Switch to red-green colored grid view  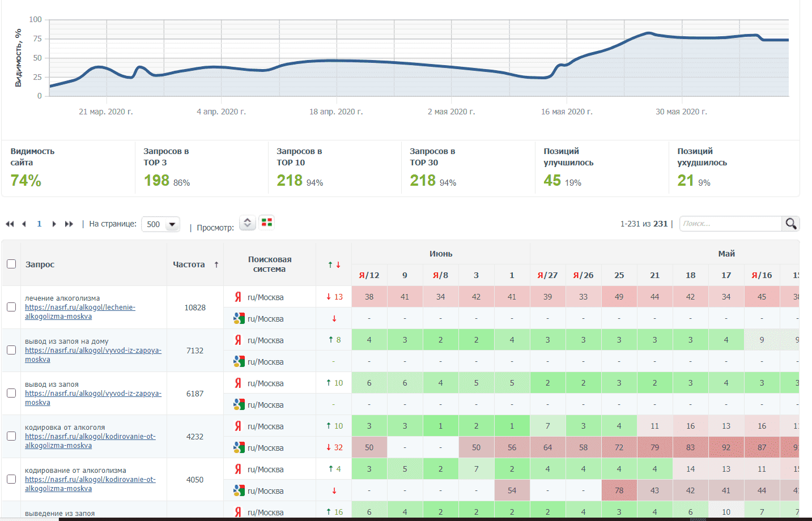point(266,222)
